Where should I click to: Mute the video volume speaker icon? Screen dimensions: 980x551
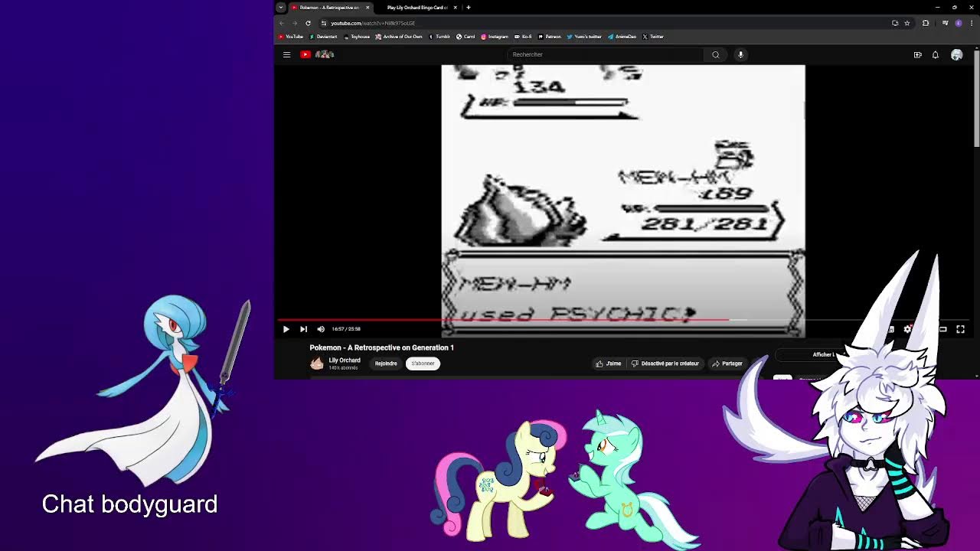tap(321, 329)
